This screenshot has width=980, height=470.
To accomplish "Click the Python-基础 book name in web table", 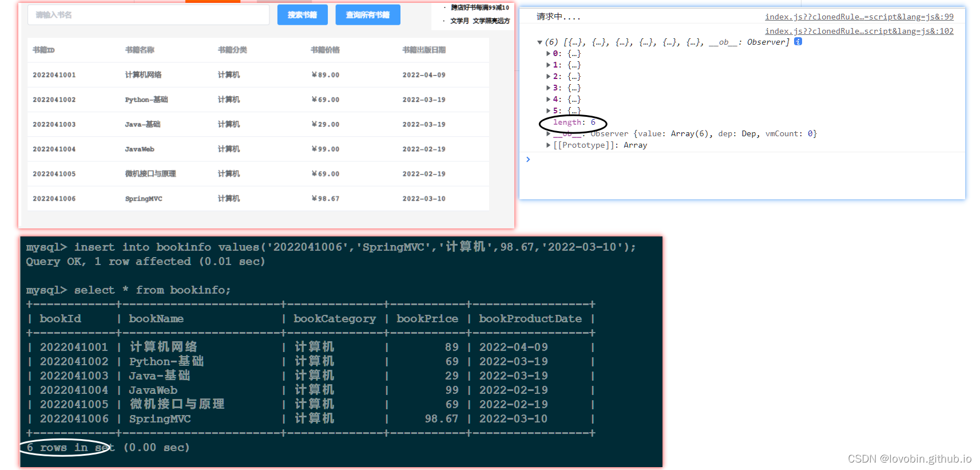I will click(146, 100).
